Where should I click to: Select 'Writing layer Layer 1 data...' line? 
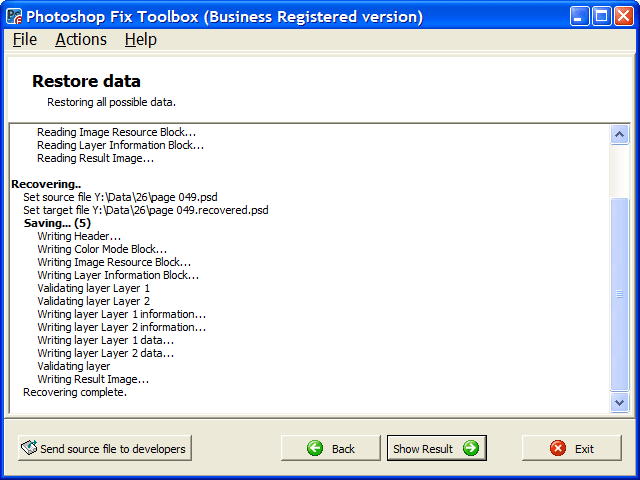106,340
